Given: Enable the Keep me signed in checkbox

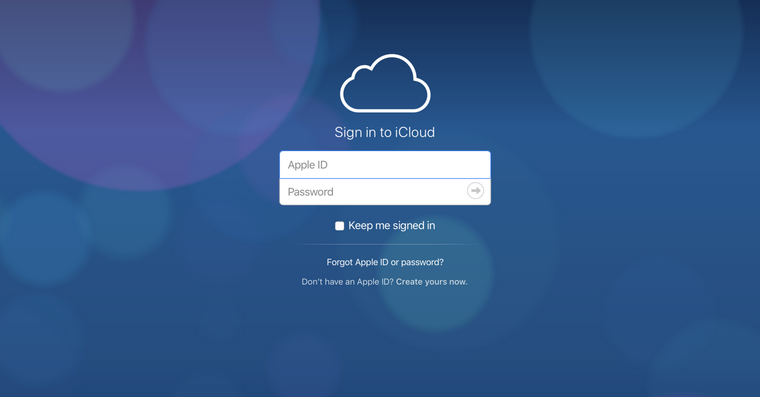Looking at the screenshot, I should [x=340, y=226].
